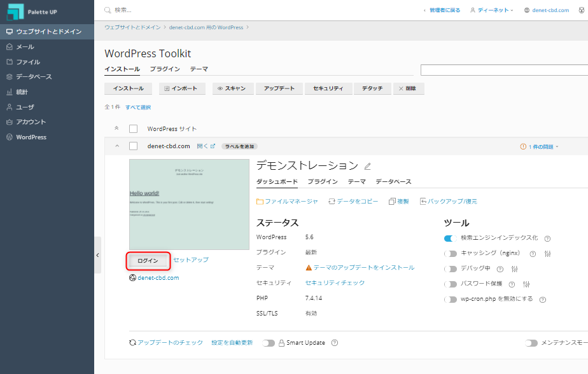The height and width of the screenshot is (374, 588).
Task: Collapse the sidebar with the arrow handle
Action: click(97, 255)
